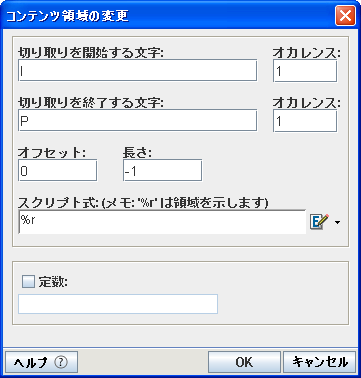Click the キャンセル button
Viewport: 361px width, 378px height.
click(320, 362)
